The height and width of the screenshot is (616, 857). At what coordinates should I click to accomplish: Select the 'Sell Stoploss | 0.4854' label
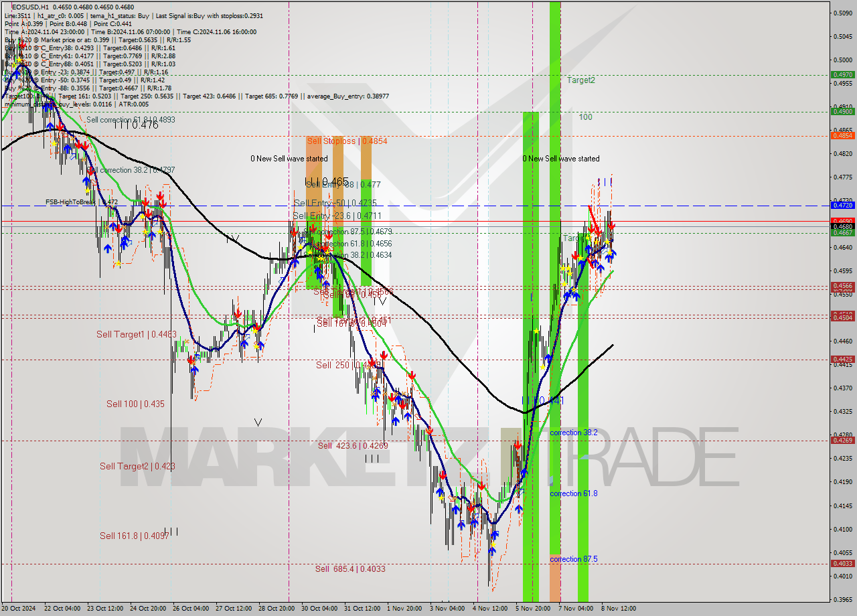coord(347,141)
